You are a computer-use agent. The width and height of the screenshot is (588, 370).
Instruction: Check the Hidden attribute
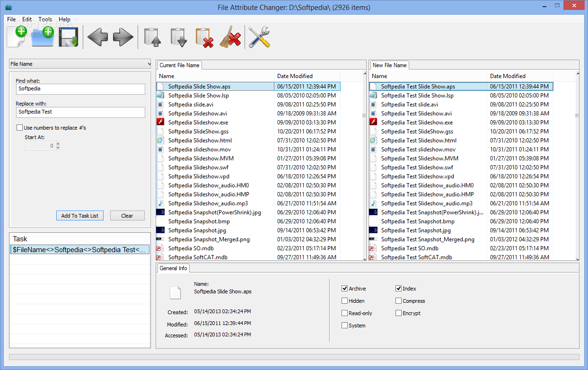[x=344, y=301]
